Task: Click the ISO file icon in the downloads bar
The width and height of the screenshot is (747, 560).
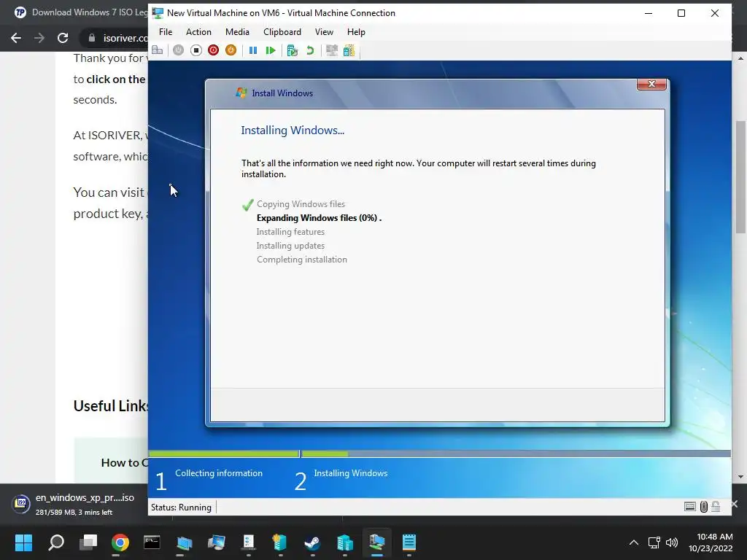Action: click(x=21, y=503)
